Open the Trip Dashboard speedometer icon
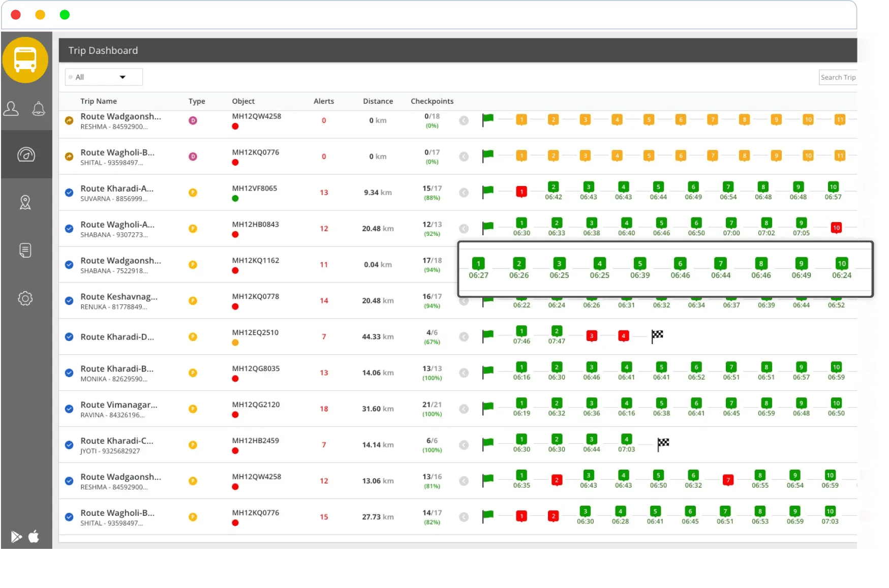The height and width of the screenshot is (588, 889). (x=25, y=153)
